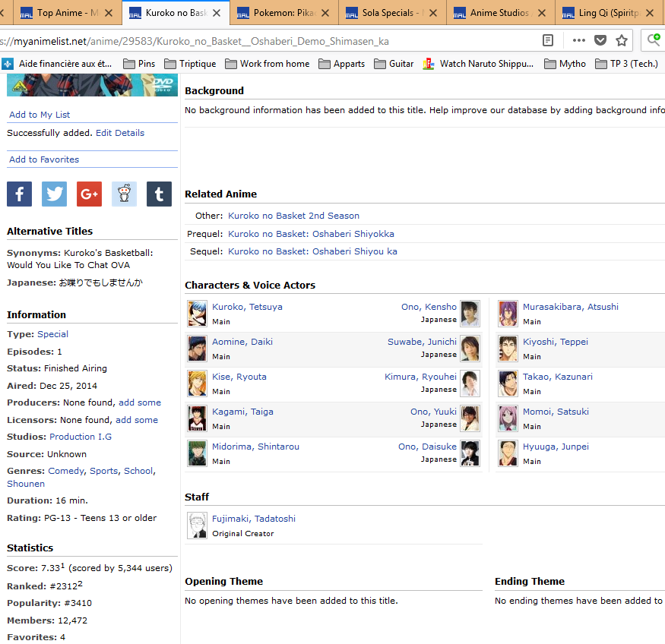
Task: Open the page actions three-dot menu
Action: click(578, 40)
